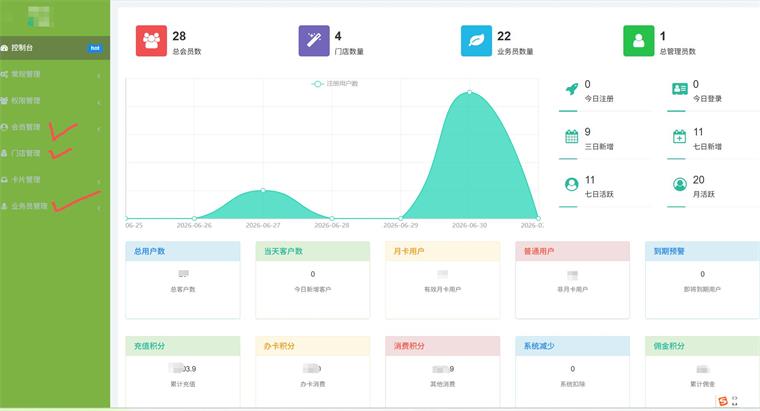Click the 有效月卡用户 caption
The width and height of the screenshot is (760, 411).
coord(443,289)
